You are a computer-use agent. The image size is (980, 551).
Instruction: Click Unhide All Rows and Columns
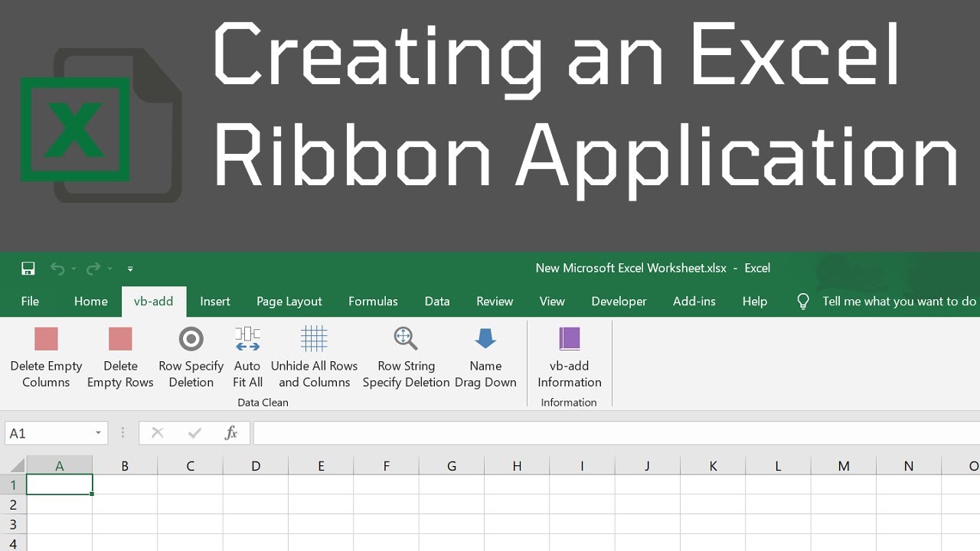click(314, 358)
